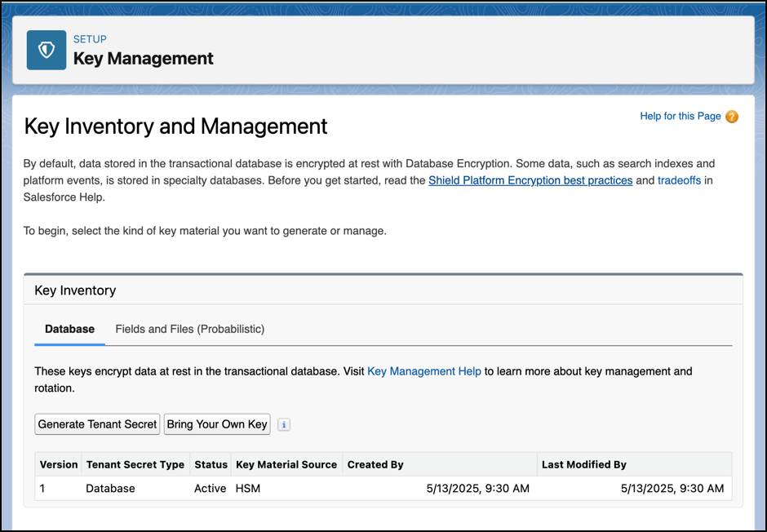Click Bring Your Own Key button
Viewport: 767px width, 532px height.
click(217, 424)
